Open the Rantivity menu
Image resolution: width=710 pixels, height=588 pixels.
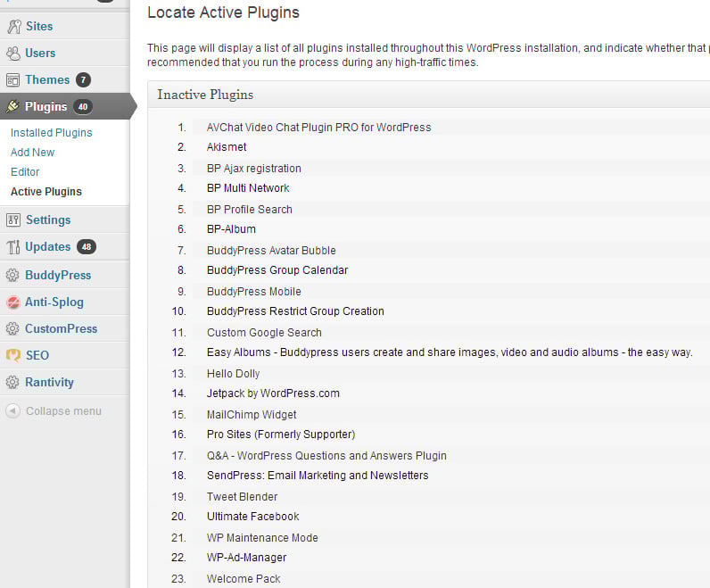click(x=49, y=382)
